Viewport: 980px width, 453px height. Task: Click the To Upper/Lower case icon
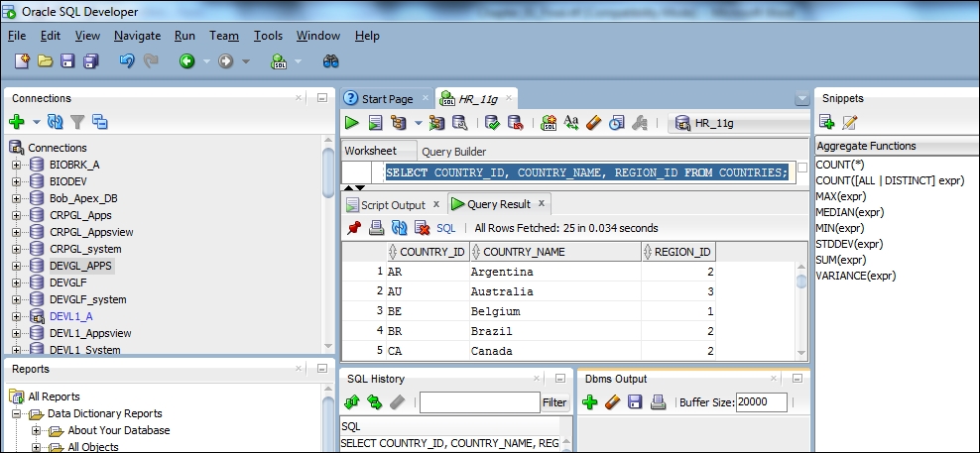[571, 123]
